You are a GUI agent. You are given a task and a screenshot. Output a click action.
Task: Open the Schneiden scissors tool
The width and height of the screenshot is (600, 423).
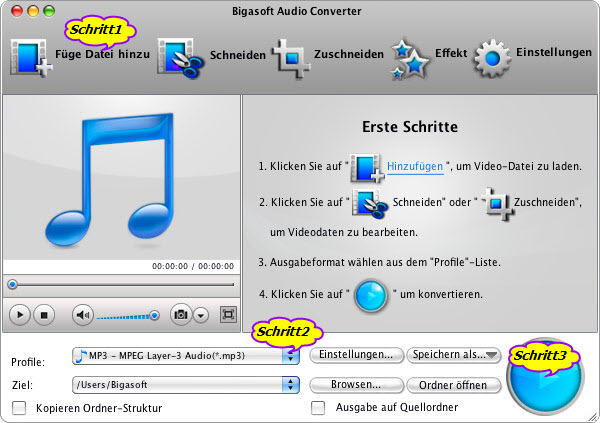(181, 58)
